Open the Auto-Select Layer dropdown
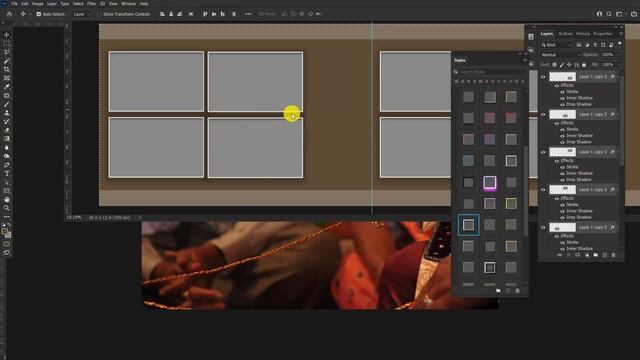This screenshot has width=640, height=360. pos(81,14)
